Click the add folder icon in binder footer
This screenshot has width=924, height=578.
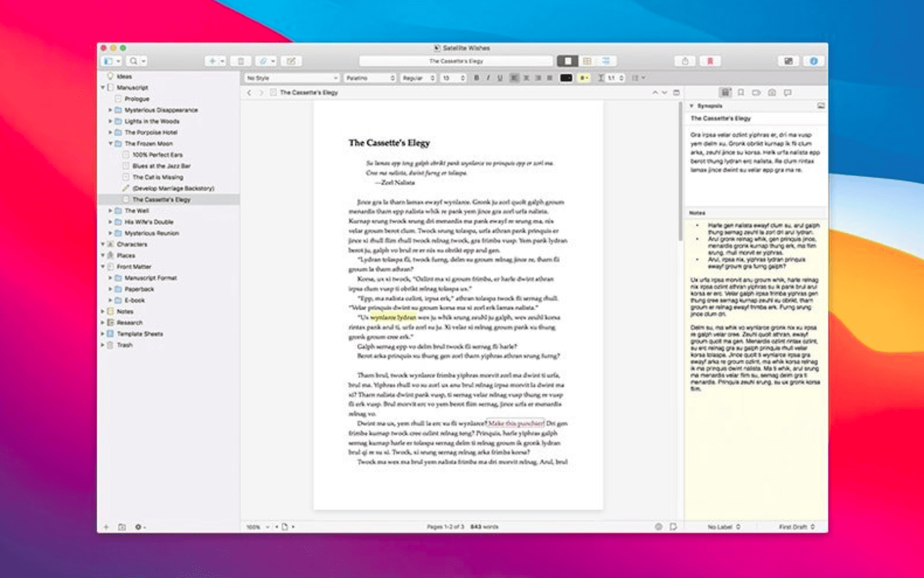[121, 527]
